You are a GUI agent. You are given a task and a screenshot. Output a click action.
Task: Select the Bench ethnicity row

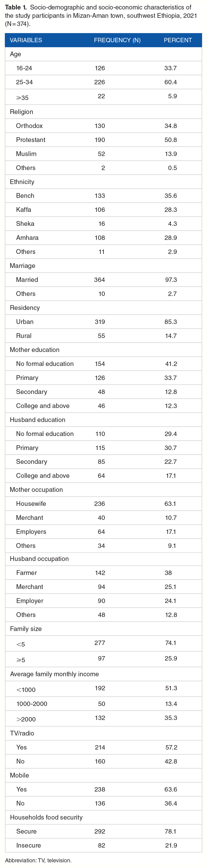(x=103, y=195)
